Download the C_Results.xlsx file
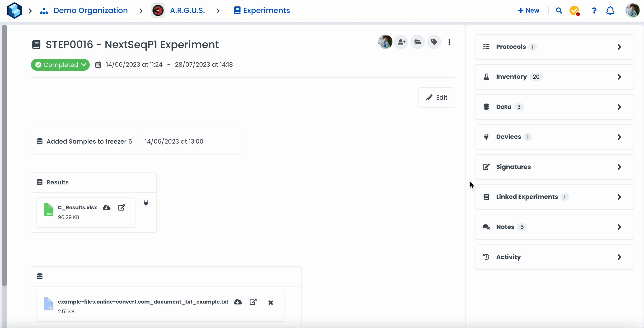Image resolution: width=644 pixels, height=328 pixels. [x=107, y=207]
